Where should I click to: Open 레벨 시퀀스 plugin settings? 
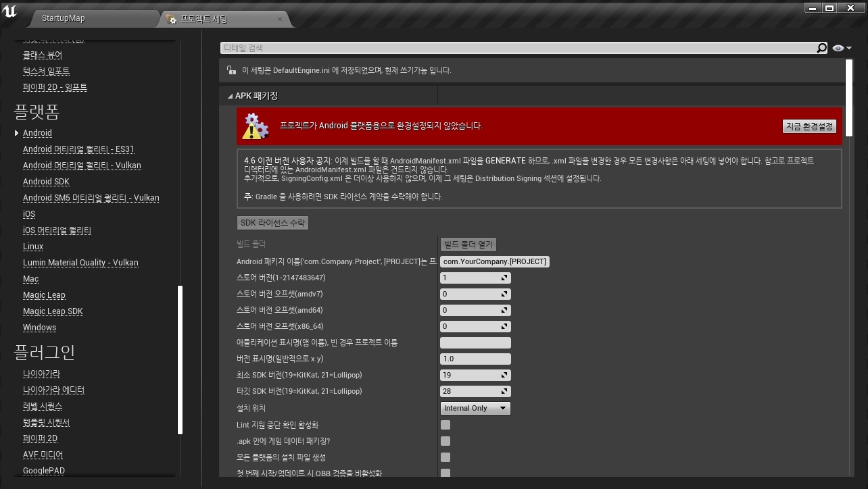pyautogui.click(x=43, y=406)
